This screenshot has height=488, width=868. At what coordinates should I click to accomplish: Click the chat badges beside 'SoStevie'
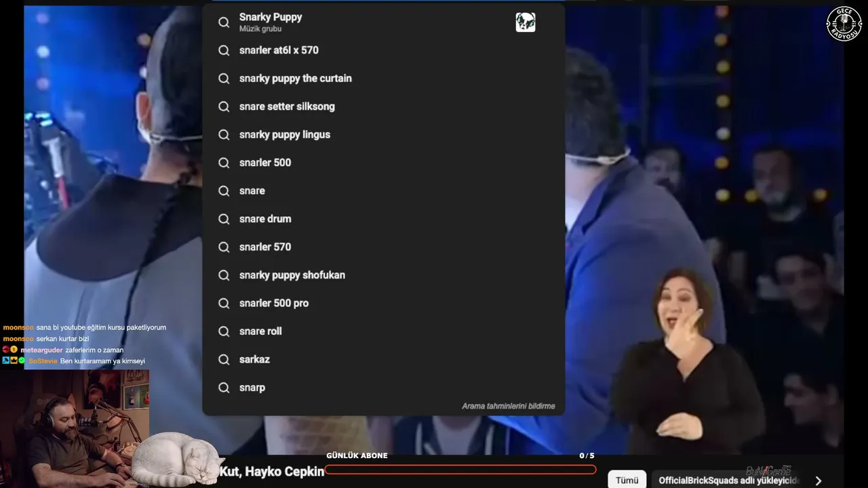14,361
